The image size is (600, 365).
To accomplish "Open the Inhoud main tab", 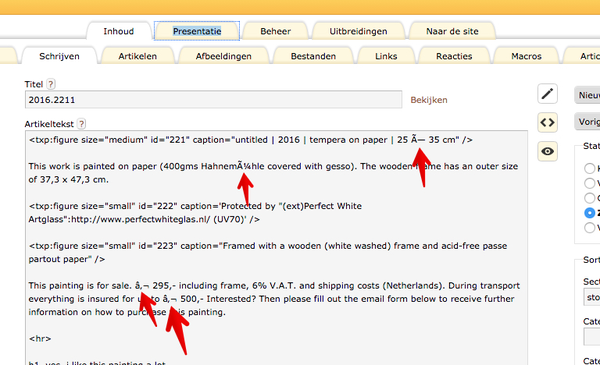I will (119, 31).
